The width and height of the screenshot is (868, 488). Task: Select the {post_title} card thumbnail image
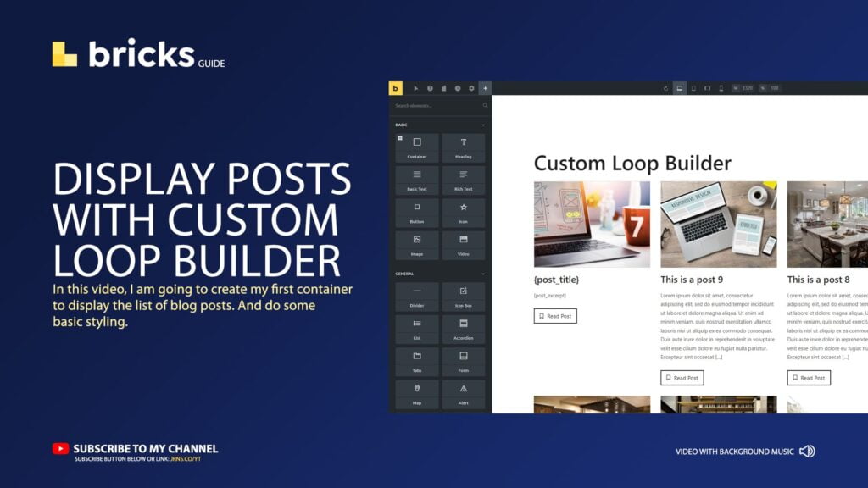coord(592,224)
